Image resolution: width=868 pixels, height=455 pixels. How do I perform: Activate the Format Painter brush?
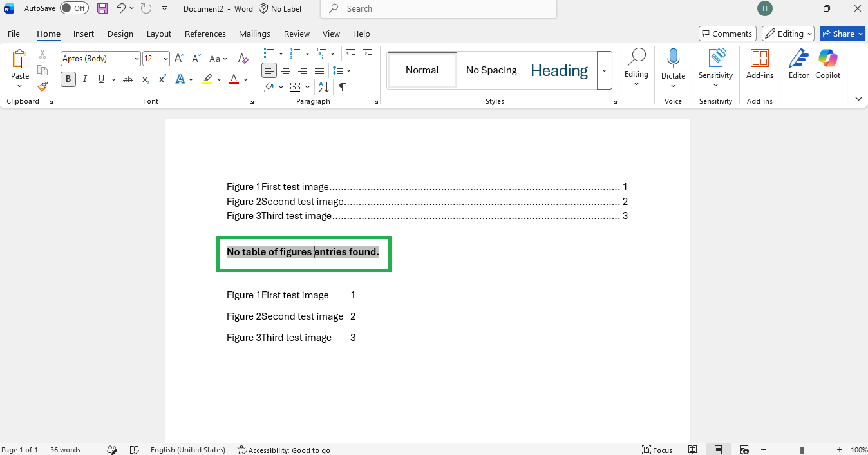tap(42, 86)
